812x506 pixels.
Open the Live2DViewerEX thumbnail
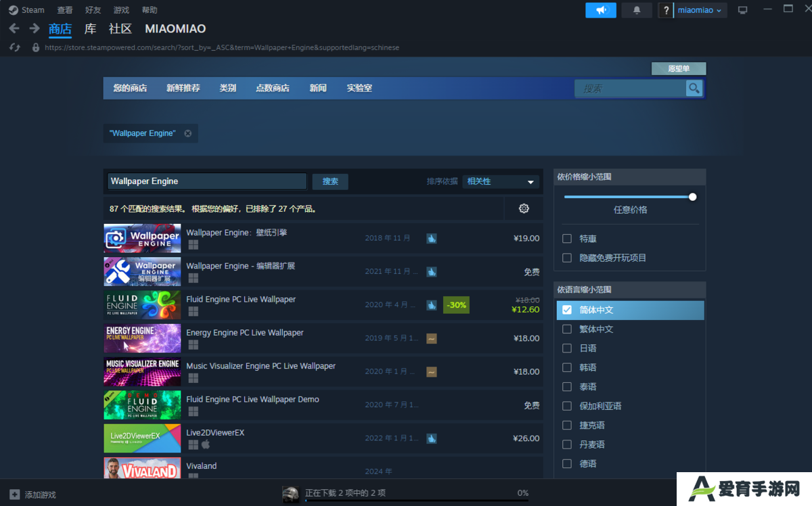coord(142,438)
